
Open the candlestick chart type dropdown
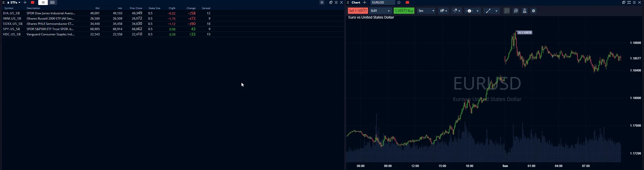[x=443, y=11]
